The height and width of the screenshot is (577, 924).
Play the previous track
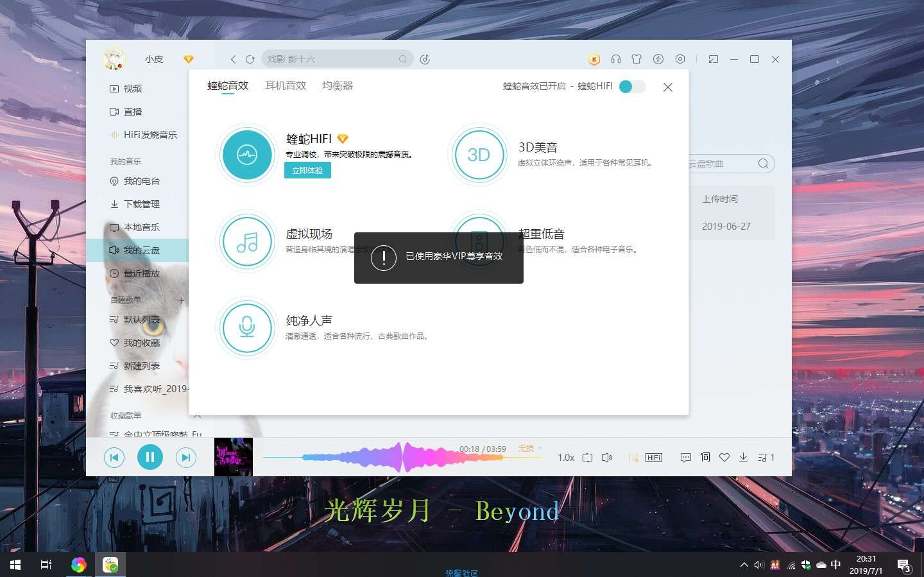point(114,457)
